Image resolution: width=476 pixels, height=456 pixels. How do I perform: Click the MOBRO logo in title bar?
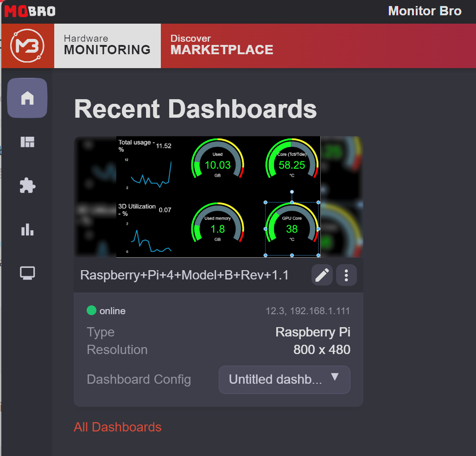pos(30,11)
